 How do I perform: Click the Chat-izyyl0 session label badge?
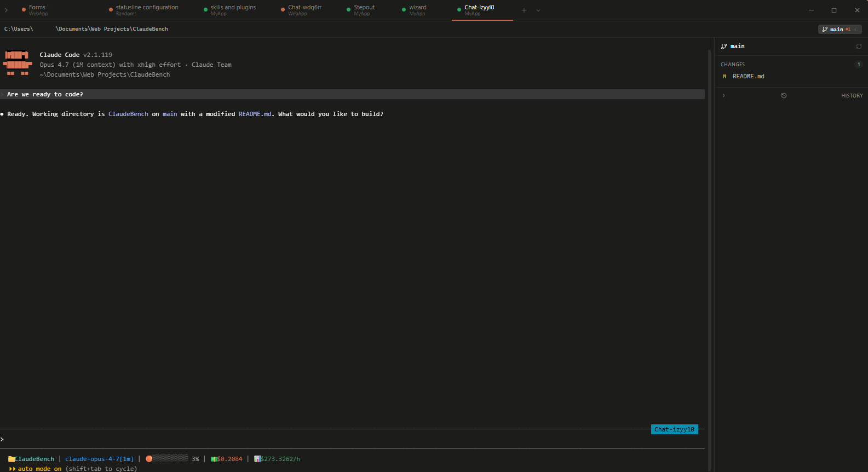[x=675, y=429]
